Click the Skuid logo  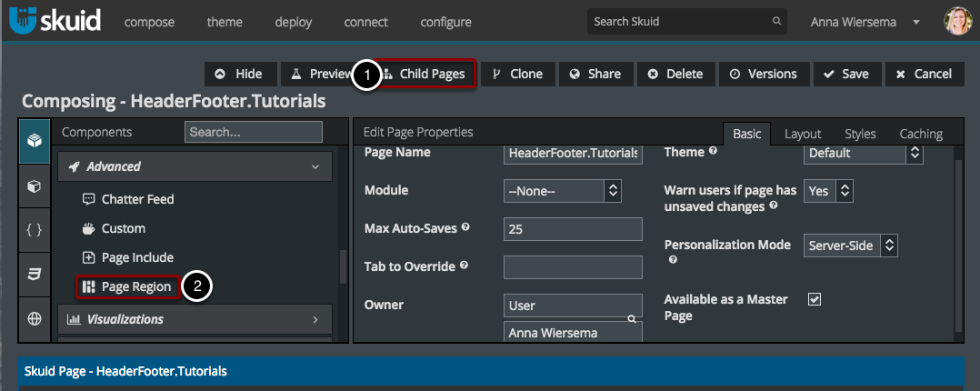[x=55, y=21]
